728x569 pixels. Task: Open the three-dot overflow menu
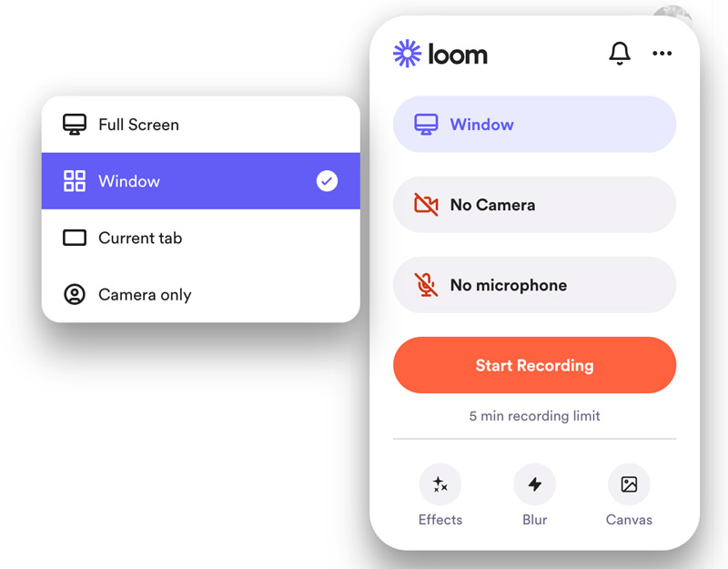662,54
